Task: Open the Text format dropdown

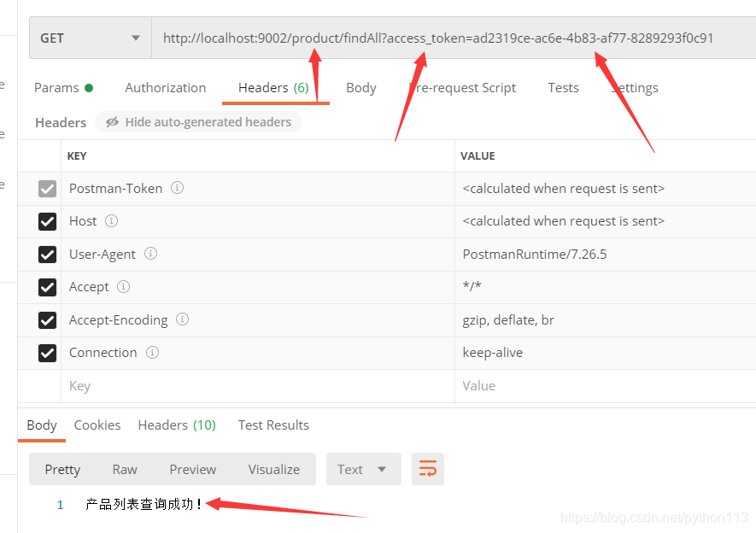Action: coord(364,469)
